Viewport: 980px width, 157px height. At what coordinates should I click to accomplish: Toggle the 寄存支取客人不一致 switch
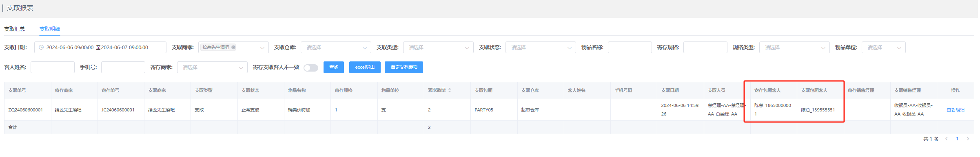[x=311, y=68]
